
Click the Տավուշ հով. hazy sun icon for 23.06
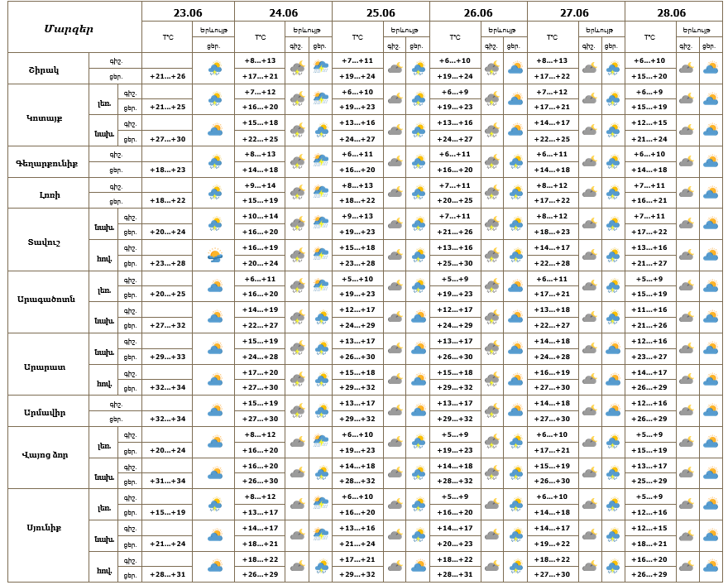(214, 256)
